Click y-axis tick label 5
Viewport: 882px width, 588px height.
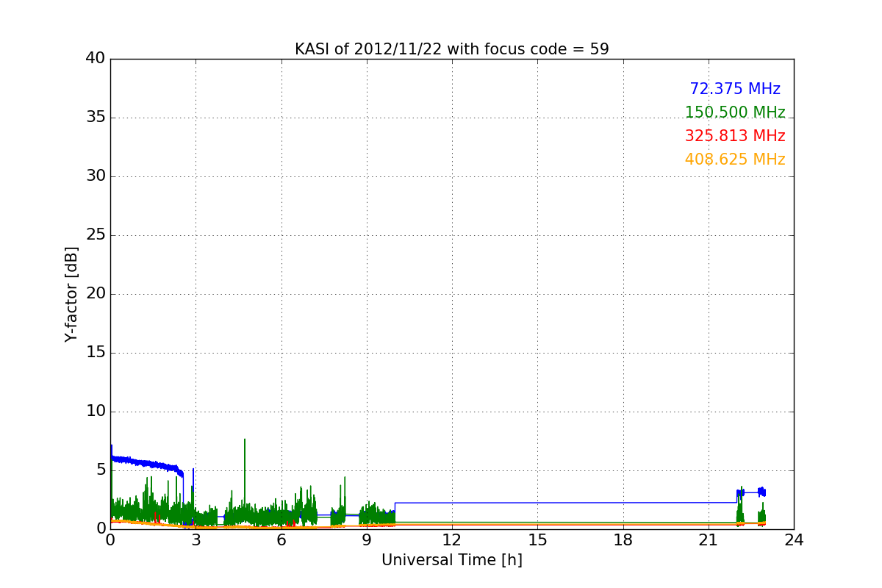101,470
